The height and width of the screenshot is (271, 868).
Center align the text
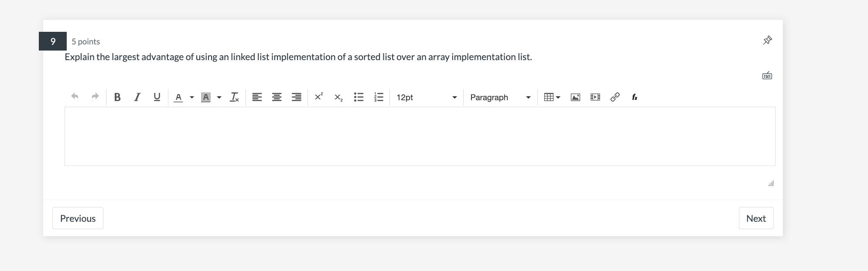(277, 97)
